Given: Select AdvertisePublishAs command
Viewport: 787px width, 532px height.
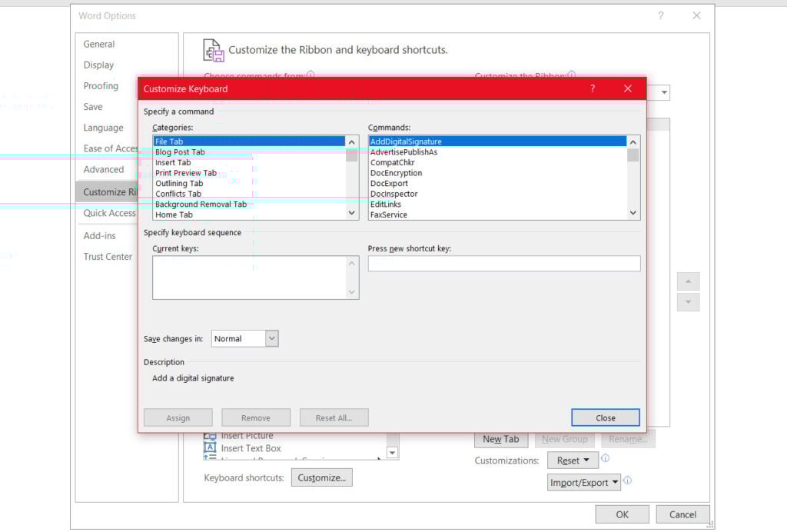Looking at the screenshot, I should [498, 152].
